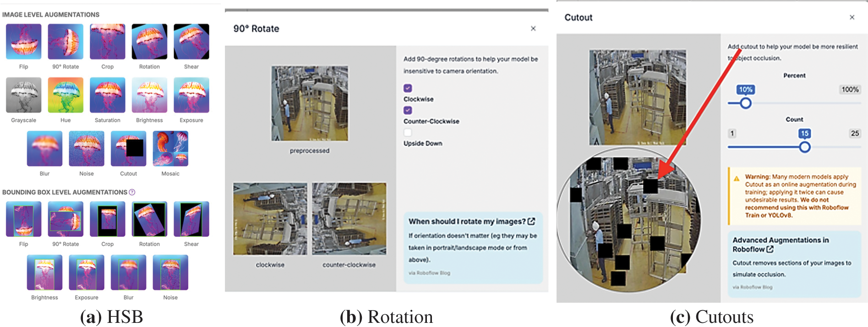
Task: Close the Cutout dialog
Action: coord(852,17)
